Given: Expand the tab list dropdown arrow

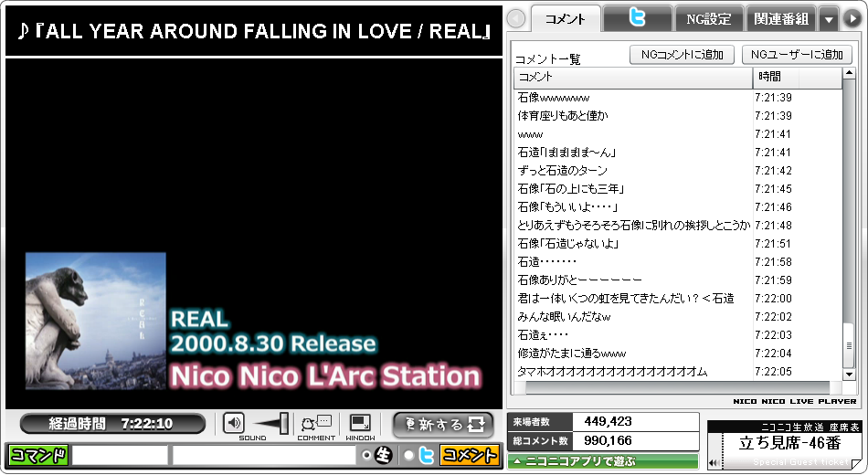Looking at the screenshot, I should click(829, 19).
